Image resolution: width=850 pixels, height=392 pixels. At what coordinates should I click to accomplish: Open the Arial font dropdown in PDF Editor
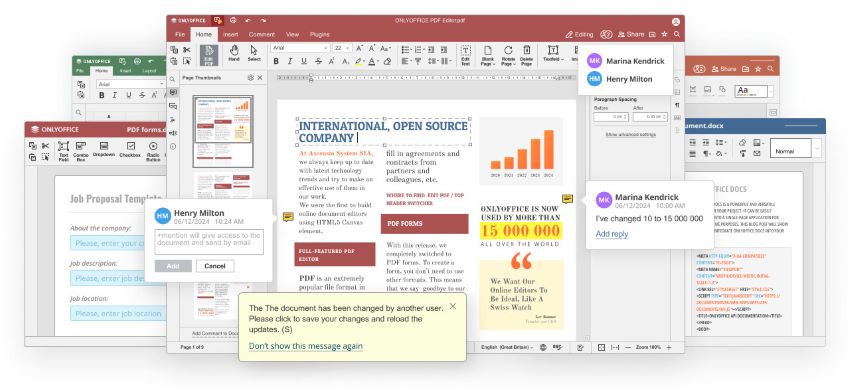pos(300,48)
